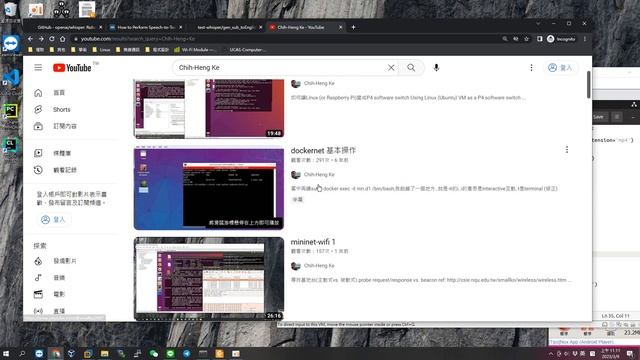Close the GitHub openai/whisper tab

100,27
